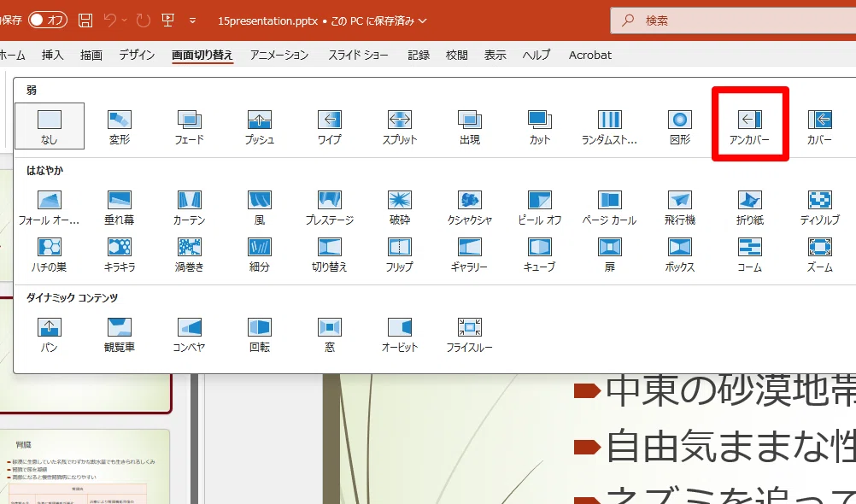The height and width of the screenshot is (504, 856).
Task: Apply the 窓 (Window) transition
Action: click(330, 335)
